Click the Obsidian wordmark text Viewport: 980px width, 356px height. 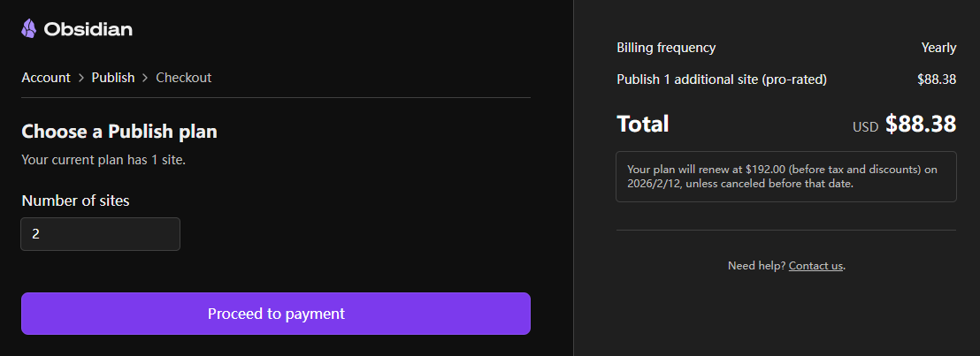[88, 29]
